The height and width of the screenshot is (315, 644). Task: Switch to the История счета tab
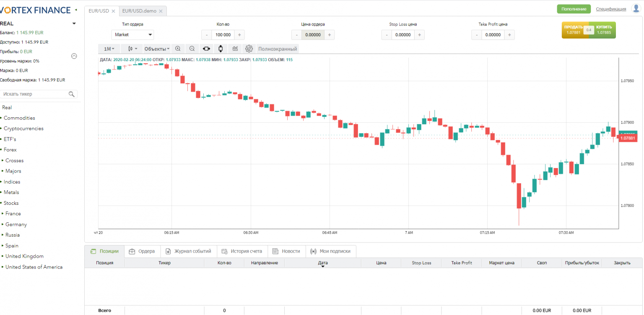coord(242,251)
